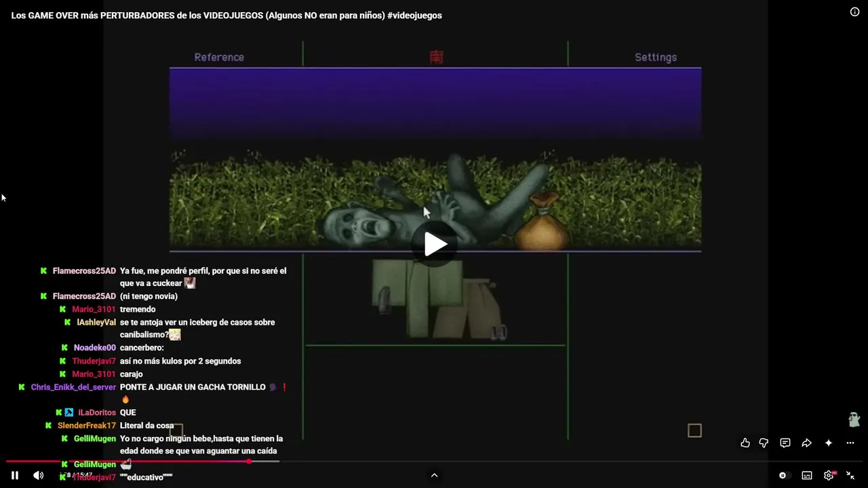The image size is (868, 488).
Task: Click the chat message "tremendo"
Action: point(138,310)
